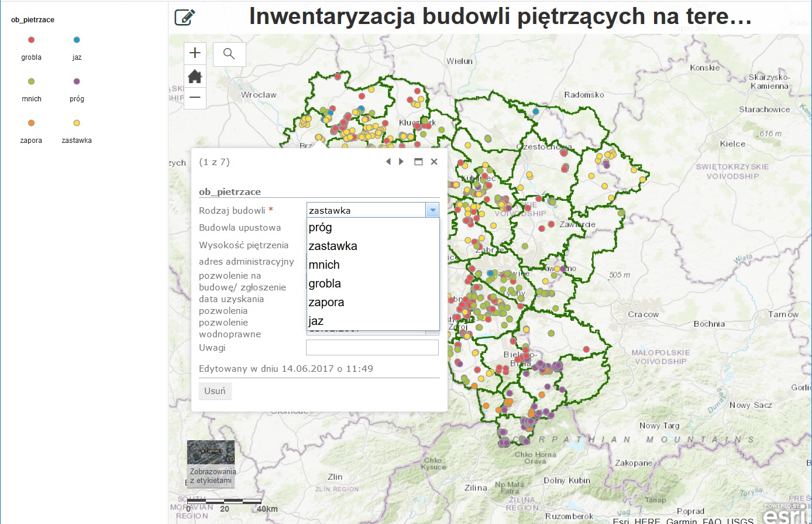The height and width of the screenshot is (524, 812).
Task: Click the yellow zastawka legend symbol
Action: pyautogui.click(x=77, y=123)
